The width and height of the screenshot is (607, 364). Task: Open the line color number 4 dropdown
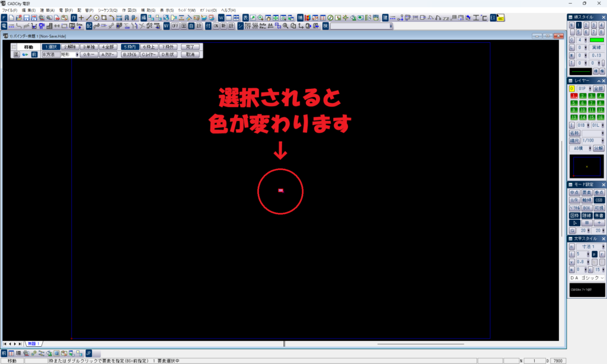585,40
